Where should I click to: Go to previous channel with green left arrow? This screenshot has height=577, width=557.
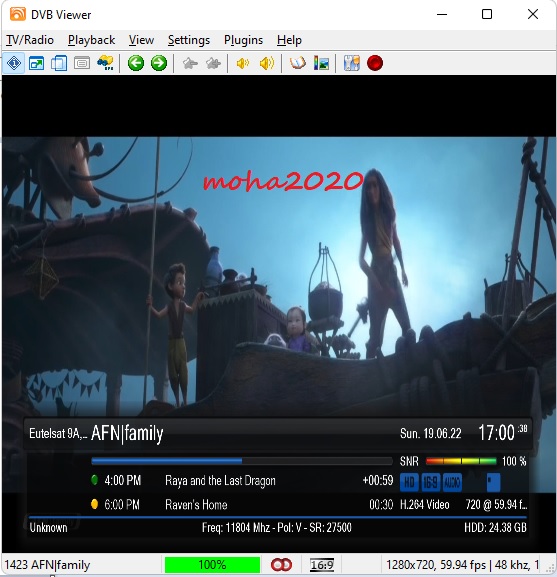(x=136, y=63)
